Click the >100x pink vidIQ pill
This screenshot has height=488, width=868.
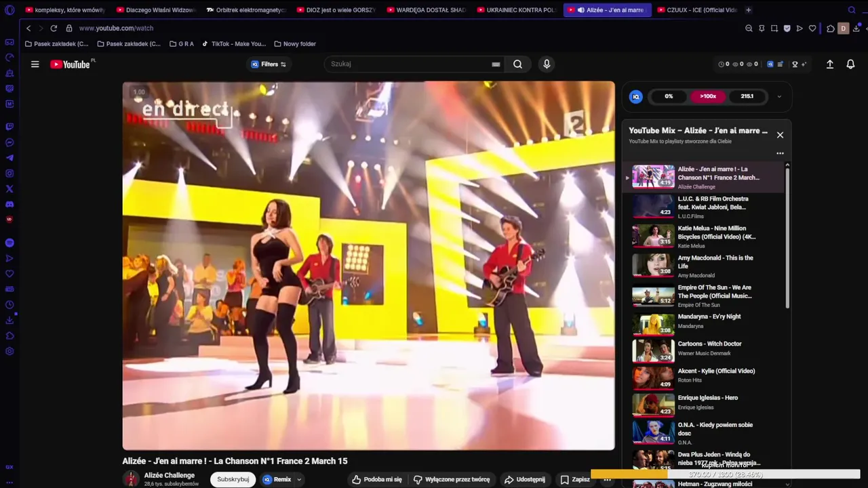[708, 96]
